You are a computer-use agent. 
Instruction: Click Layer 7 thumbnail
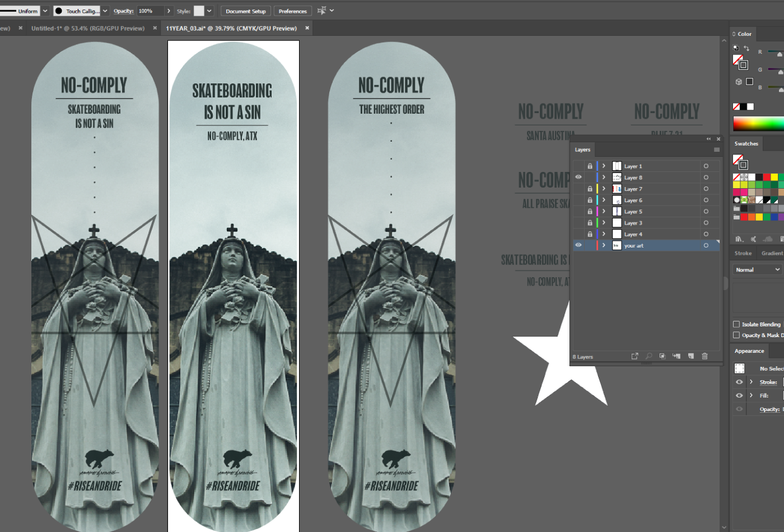[617, 189]
